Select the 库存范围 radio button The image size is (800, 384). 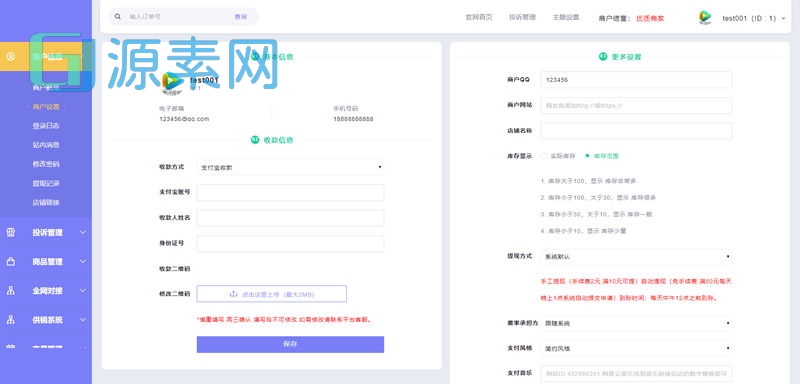click(587, 156)
